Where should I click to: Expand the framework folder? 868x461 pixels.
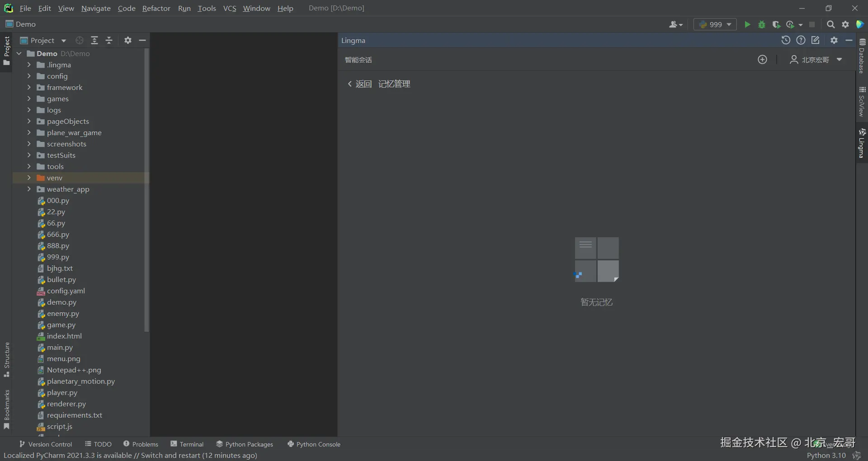(x=29, y=87)
